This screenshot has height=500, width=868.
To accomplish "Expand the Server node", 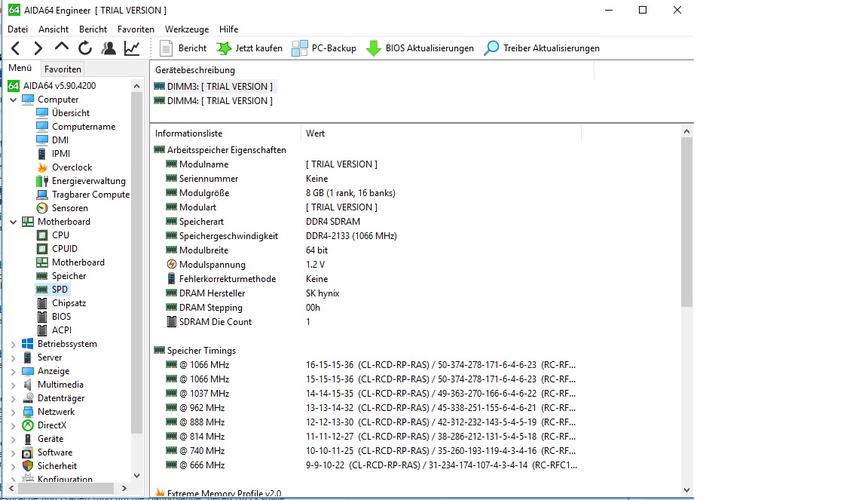I will click(x=14, y=357).
